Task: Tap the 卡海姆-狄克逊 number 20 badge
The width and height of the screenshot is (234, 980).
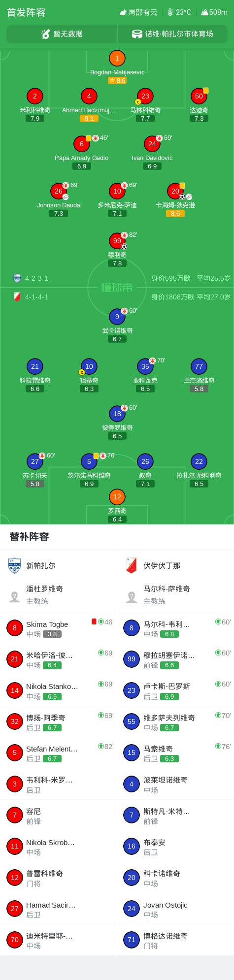Action: click(x=175, y=191)
